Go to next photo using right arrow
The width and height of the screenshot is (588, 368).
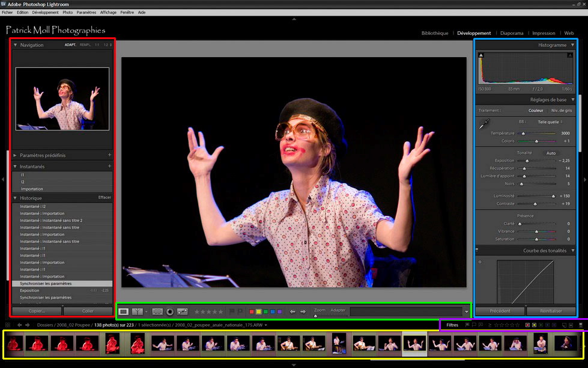coord(303,311)
